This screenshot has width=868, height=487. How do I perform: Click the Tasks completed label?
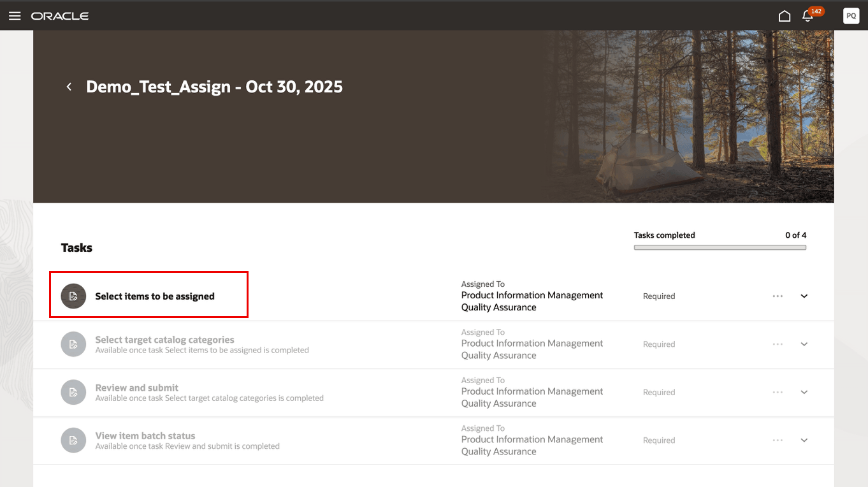click(x=665, y=235)
